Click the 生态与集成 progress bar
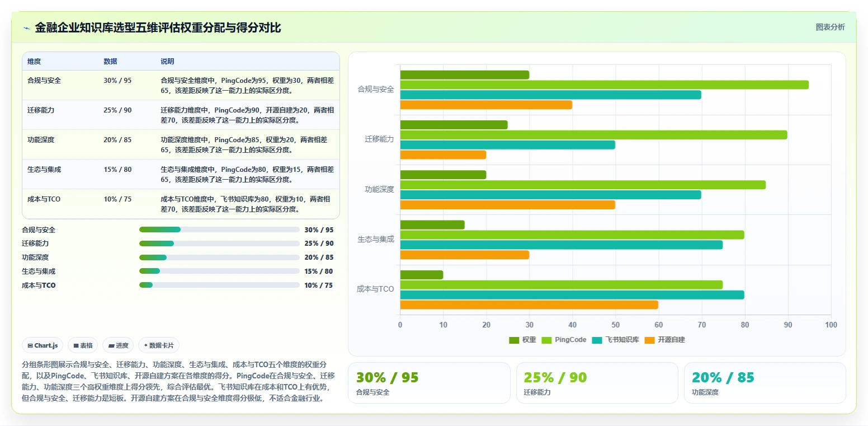 (219, 271)
